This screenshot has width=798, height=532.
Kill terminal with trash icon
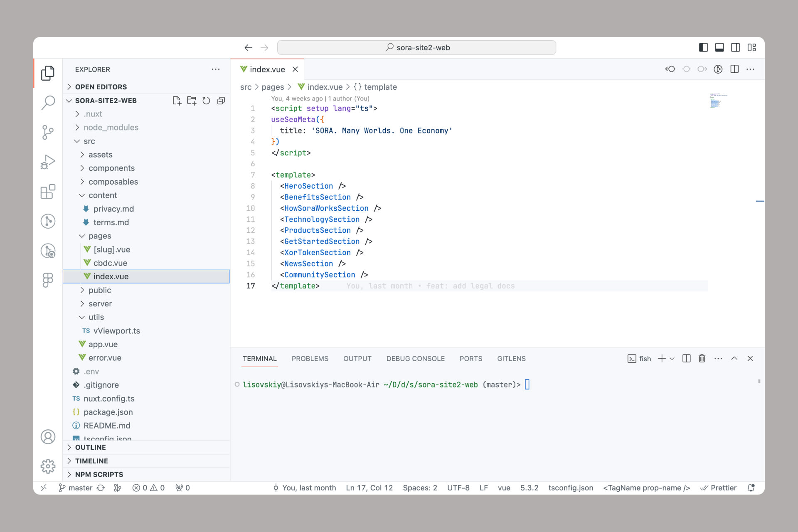click(702, 358)
